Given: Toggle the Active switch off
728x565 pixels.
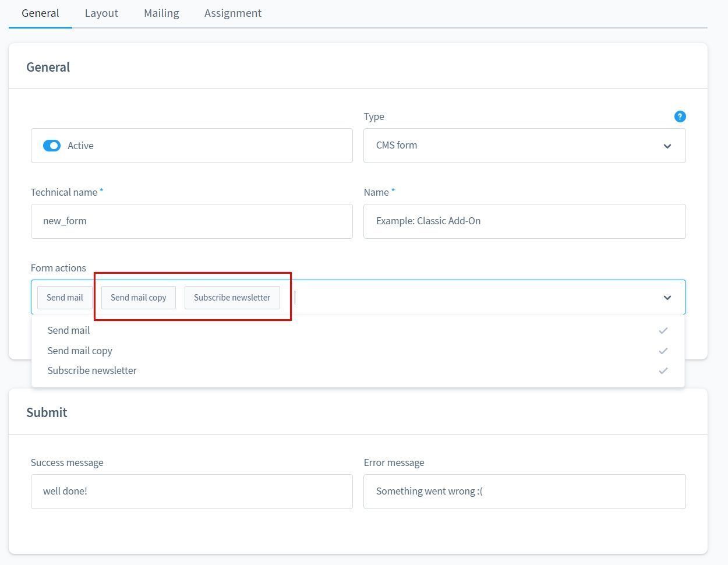Looking at the screenshot, I should point(52,146).
